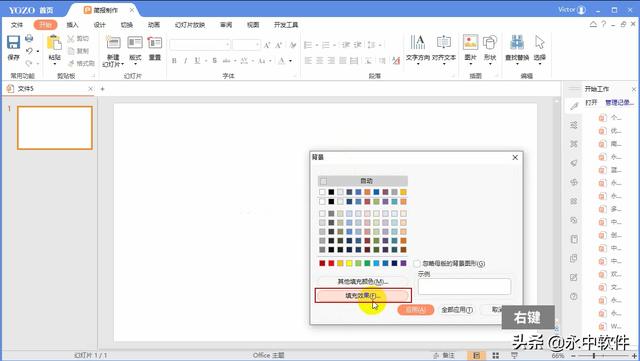Expand the Layout dropdown arrow
Image resolution: width=640 pixels, height=361 pixels.
[x=135, y=64]
